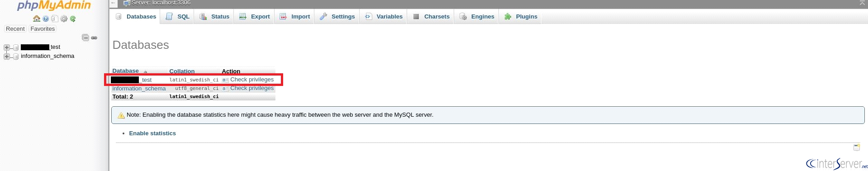Toggle link with main panel icon

[x=94, y=38]
